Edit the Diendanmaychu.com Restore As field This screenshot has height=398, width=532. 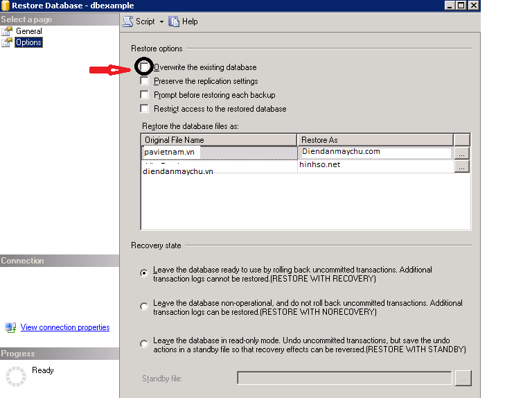(x=375, y=152)
